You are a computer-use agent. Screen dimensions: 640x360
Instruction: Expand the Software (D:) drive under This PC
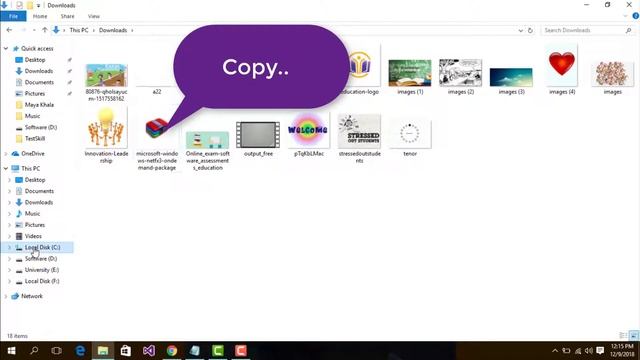pyautogui.click(x=9, y=259)
